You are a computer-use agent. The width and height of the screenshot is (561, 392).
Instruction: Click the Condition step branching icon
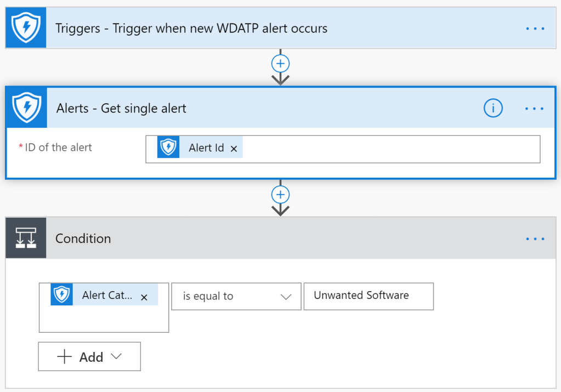[26, 238]
